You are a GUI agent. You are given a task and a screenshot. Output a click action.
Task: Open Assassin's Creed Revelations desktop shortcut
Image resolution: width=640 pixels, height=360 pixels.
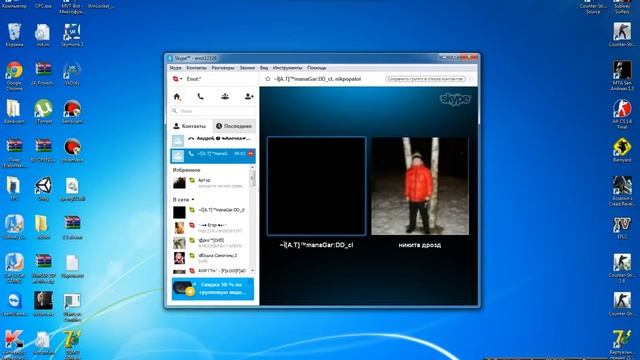[x=622, y=191]
